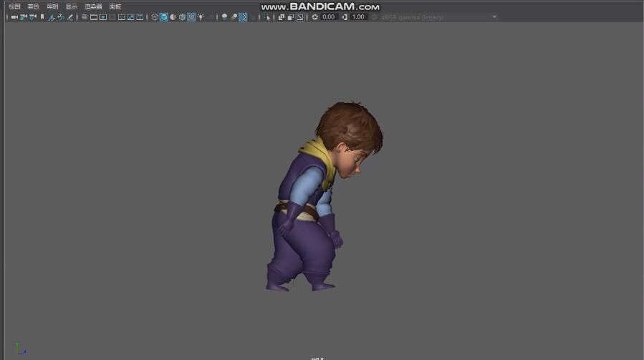Click the Image Plane icon
Image resolution: width=644 pixels, height=360 pixels.
click(x=52, y=17)
